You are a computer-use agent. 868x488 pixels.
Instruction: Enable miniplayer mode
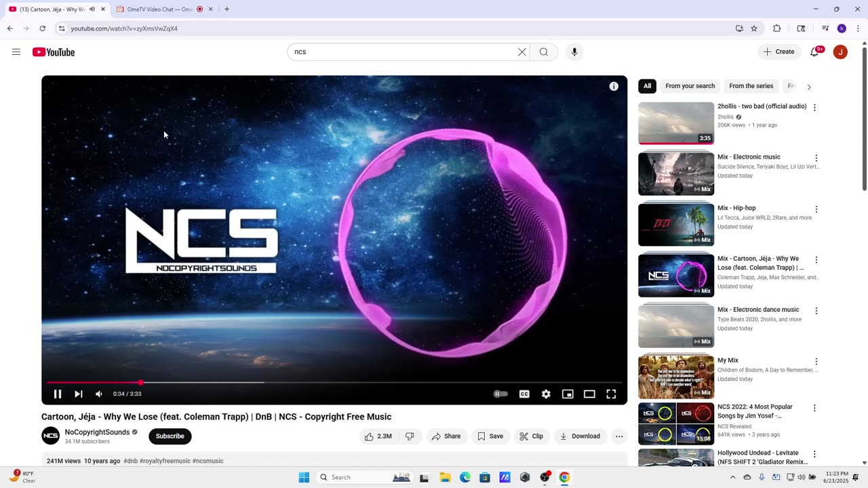[568, 394]
